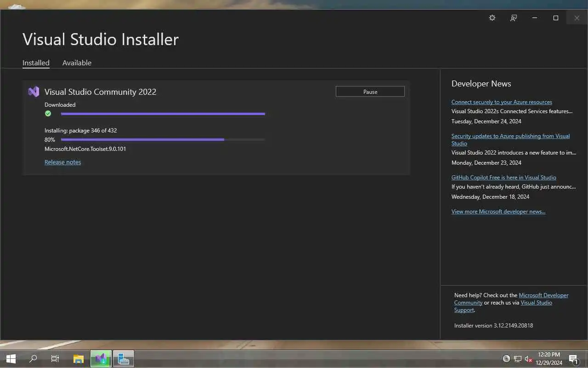The image size is (588, 368).
Task: Click the 'Tuesday, December 24, 2024' date
Action: click(486, 121)
